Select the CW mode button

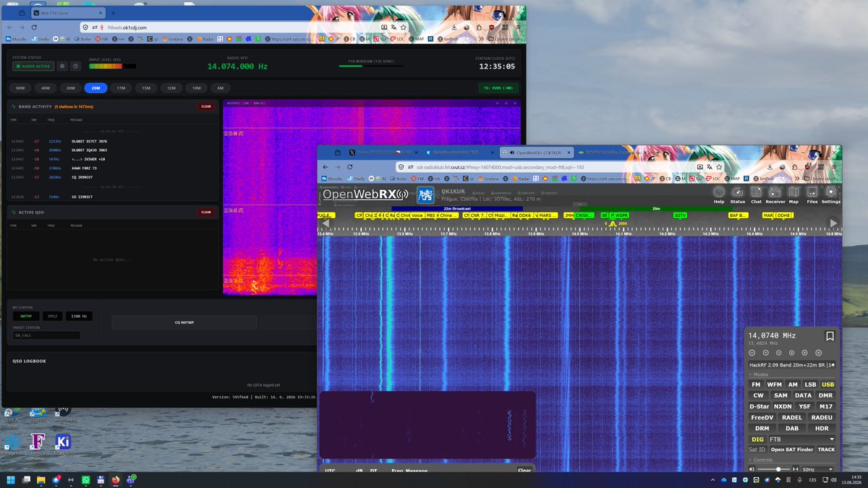click(x=758, y=395)
